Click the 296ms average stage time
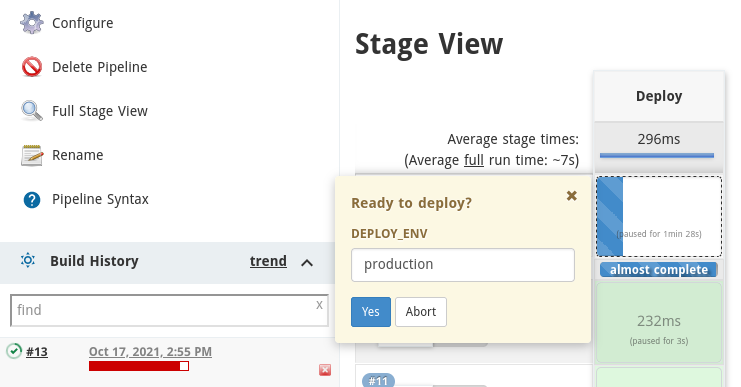The height and width of the screenshot is (387, 741). (x=659, y=139)
